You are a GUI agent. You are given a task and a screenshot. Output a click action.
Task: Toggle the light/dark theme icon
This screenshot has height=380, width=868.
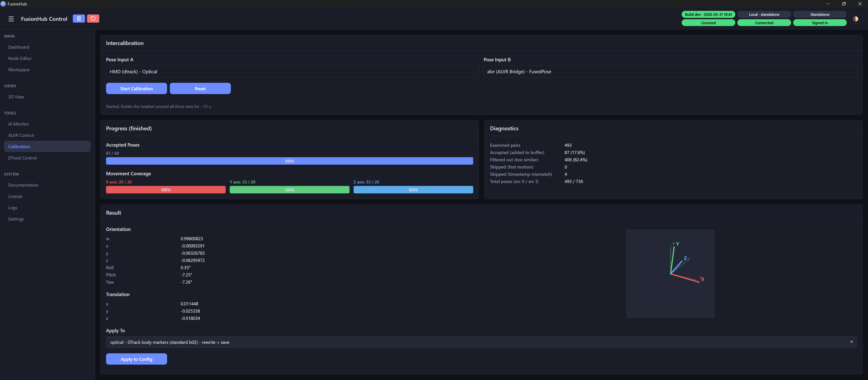[x=855, y=19]
